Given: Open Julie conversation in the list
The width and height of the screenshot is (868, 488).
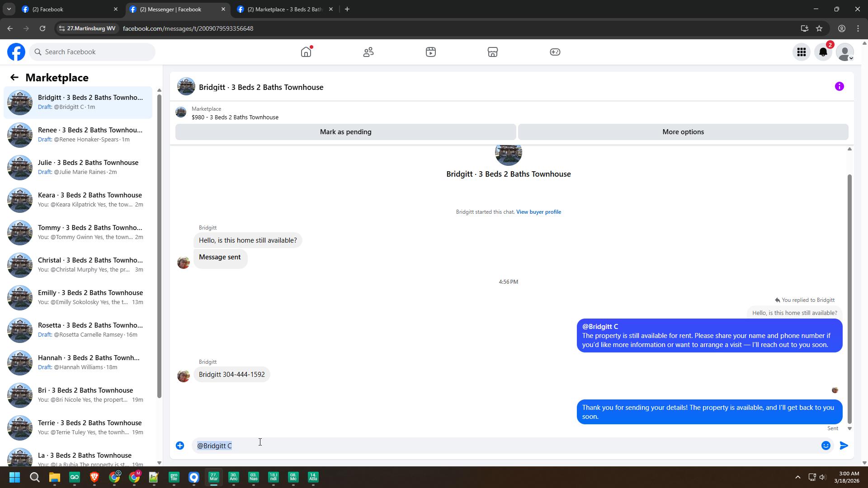Looking at the screenshot, I should pos(78,167).
